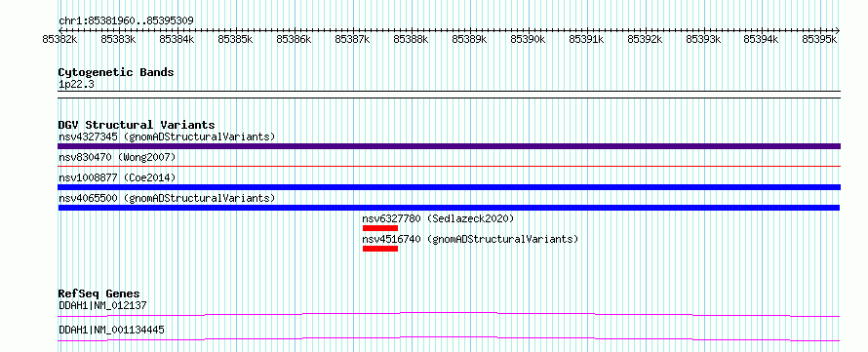Click the 85394k ruler tick label
This screenshot has height=352, width=868.
point(761,39)
